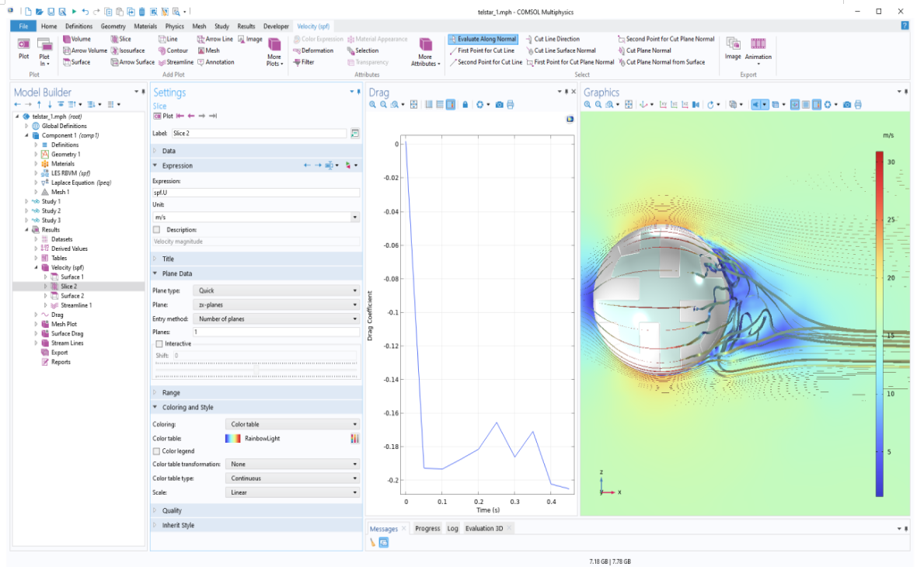The width and height of the screenshot is (924, 567).
Task: Add an Arrow Line plot
Action: point(214,39)
